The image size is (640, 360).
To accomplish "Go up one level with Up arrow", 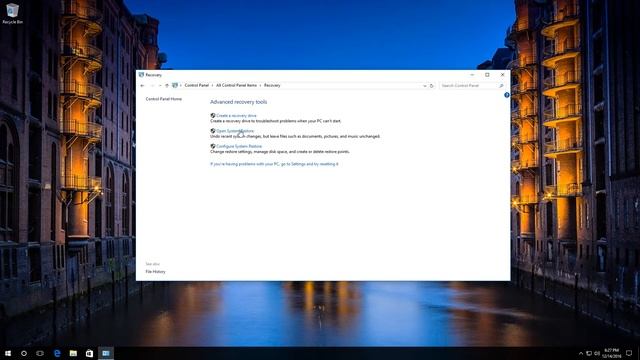I will tap(167, 86).
